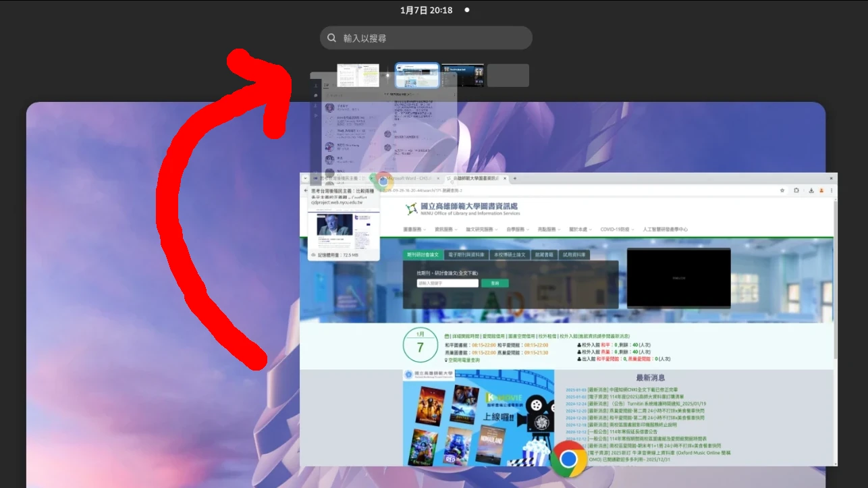Expand the COVID-19防疫 navigation dropdown
868x488 pixels.
point(617,229)
